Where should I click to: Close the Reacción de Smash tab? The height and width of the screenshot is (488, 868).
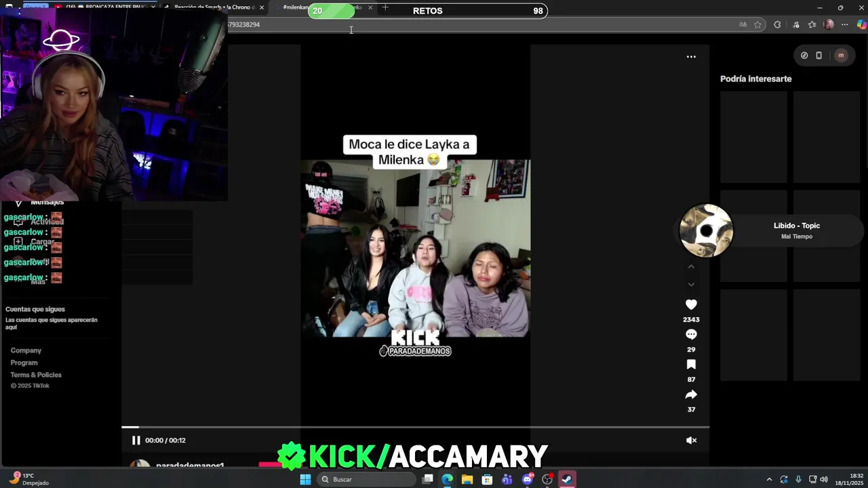click(x=262, y=7)
